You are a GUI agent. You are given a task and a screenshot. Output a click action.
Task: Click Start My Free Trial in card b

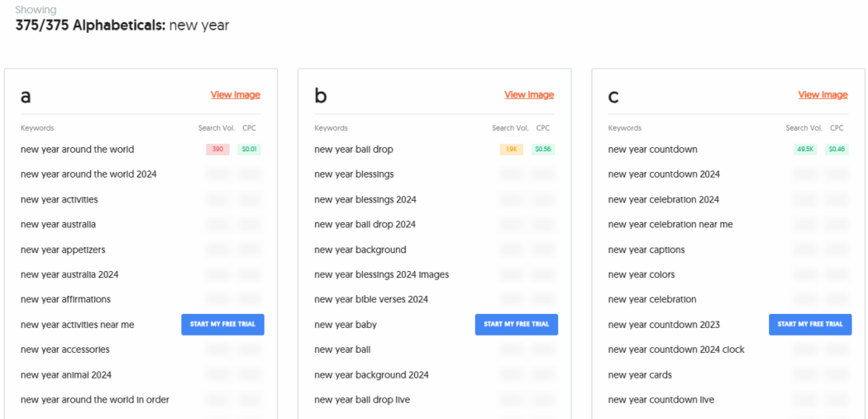(x=517, y=324)
